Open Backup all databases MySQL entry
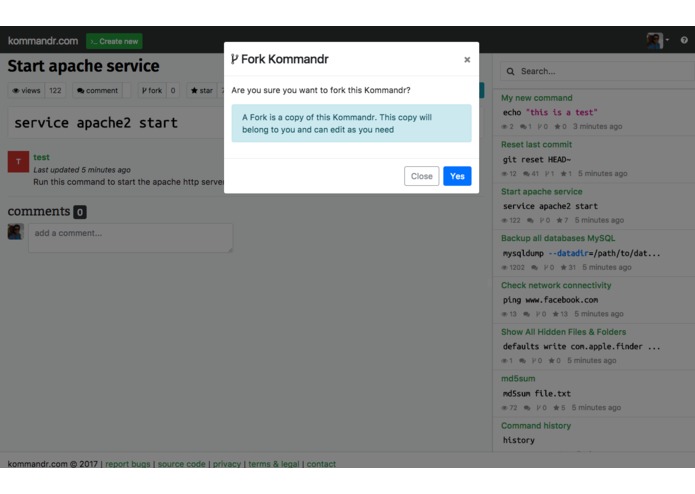695x494 pixels. (558, 238)
